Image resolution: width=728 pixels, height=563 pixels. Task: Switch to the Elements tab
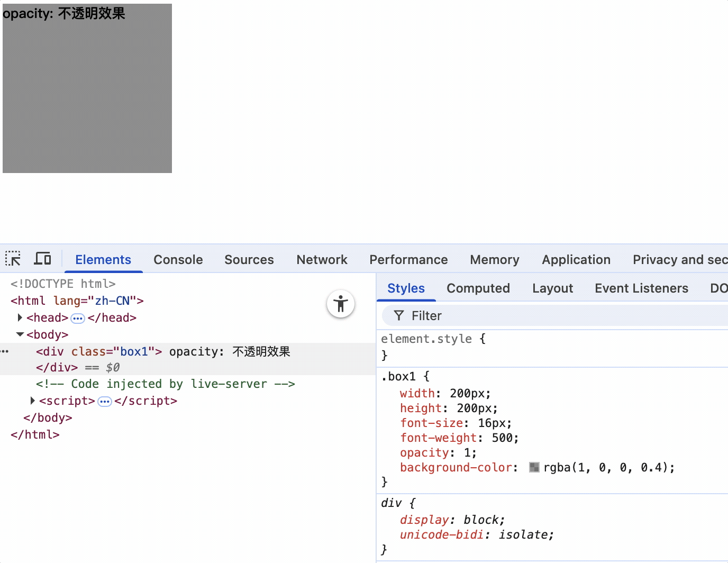(x=103, y=260)
